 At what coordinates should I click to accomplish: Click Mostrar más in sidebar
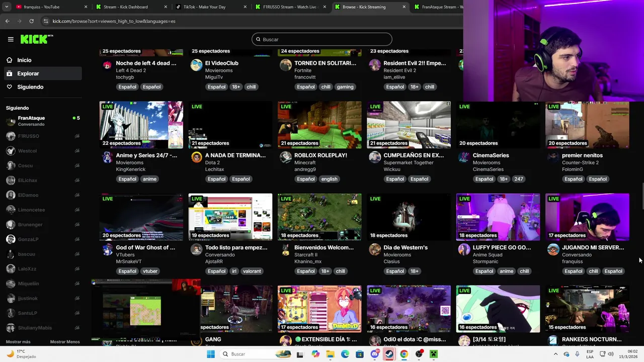(18, 342)
